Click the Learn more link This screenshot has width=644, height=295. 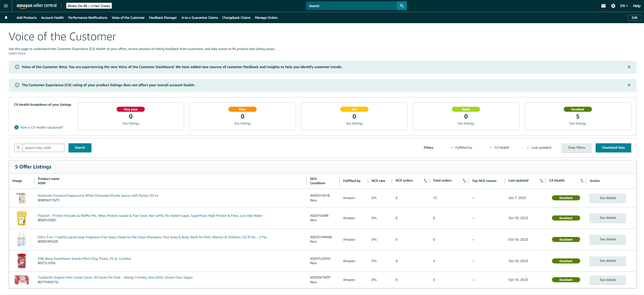point(17,53)
